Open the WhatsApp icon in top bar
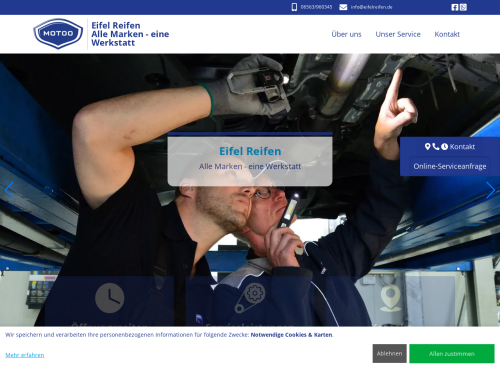 [463, 7]
